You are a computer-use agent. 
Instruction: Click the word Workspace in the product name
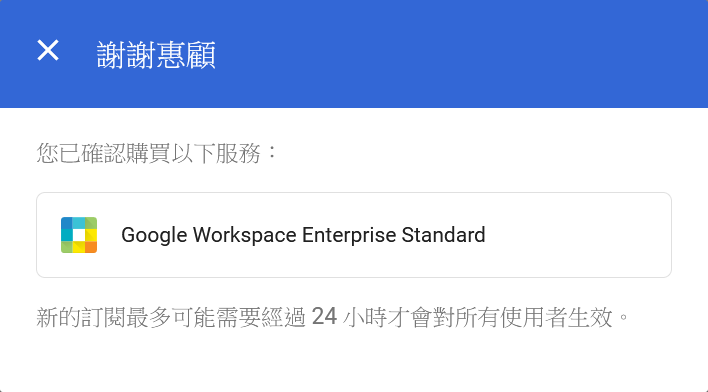pos(245,236)
